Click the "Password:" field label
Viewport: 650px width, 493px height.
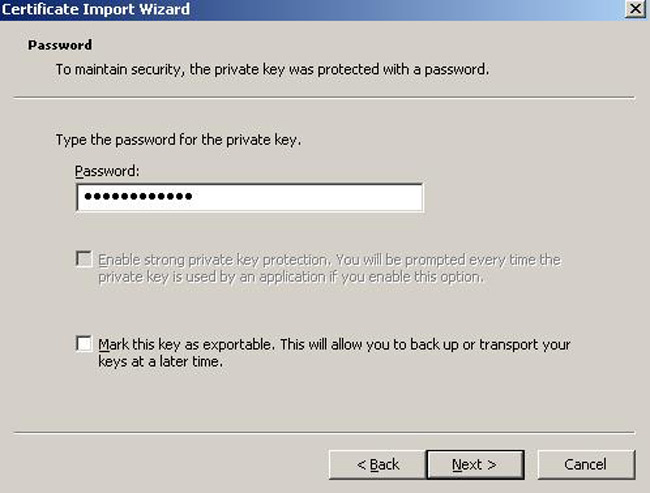pos(108,172)
